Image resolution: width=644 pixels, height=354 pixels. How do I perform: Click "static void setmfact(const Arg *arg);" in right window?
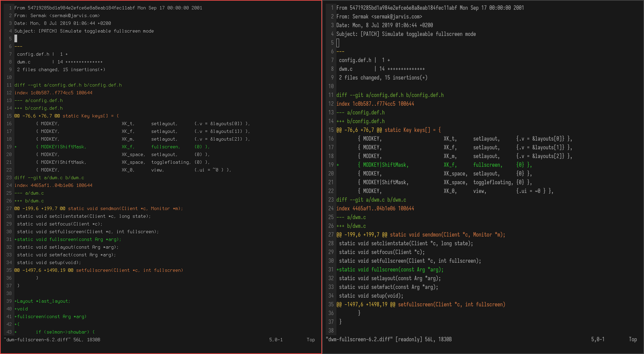[389, 287]
